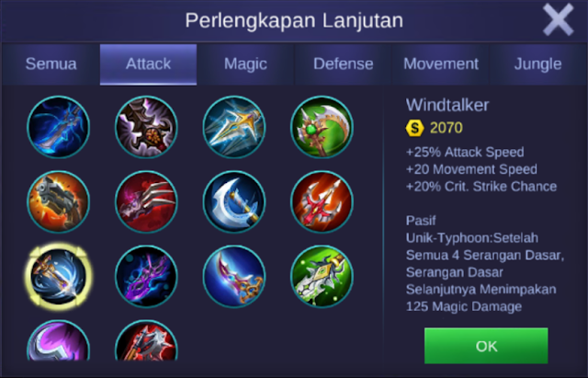Switch to the Defense tab
The width and height of the screenshot is (588, 378).
343,64
